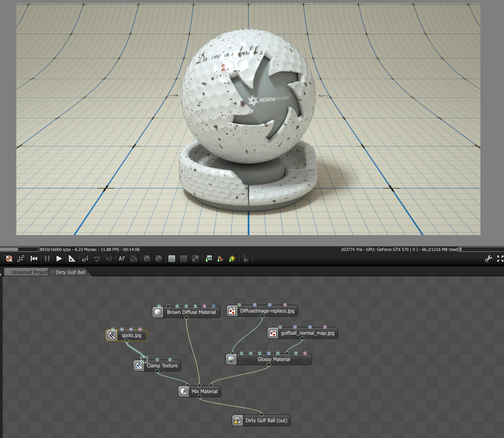
Task: Click the Mix Material output pin
Action: tap(199, 397)
